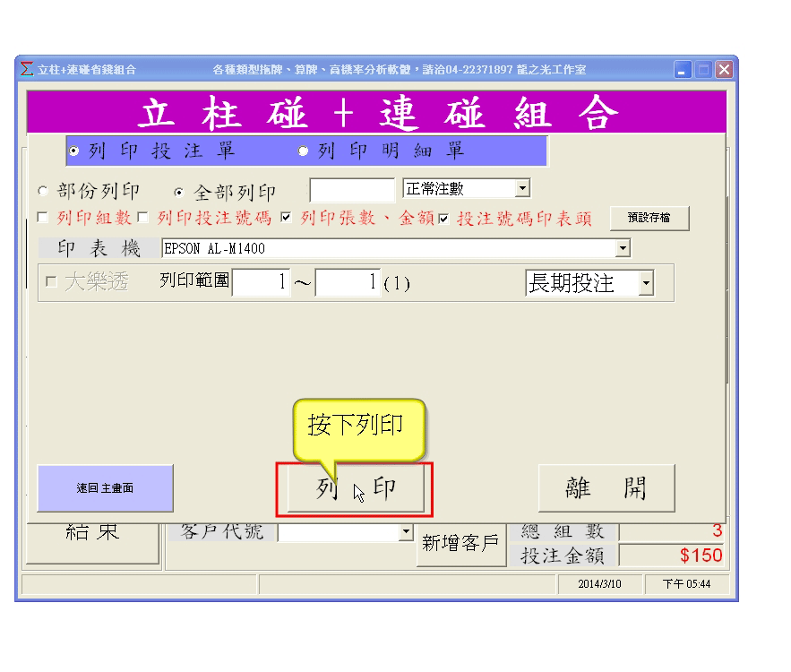
Task: Expand the 客戶代號 combo box
Action: (x=406, y=532)
